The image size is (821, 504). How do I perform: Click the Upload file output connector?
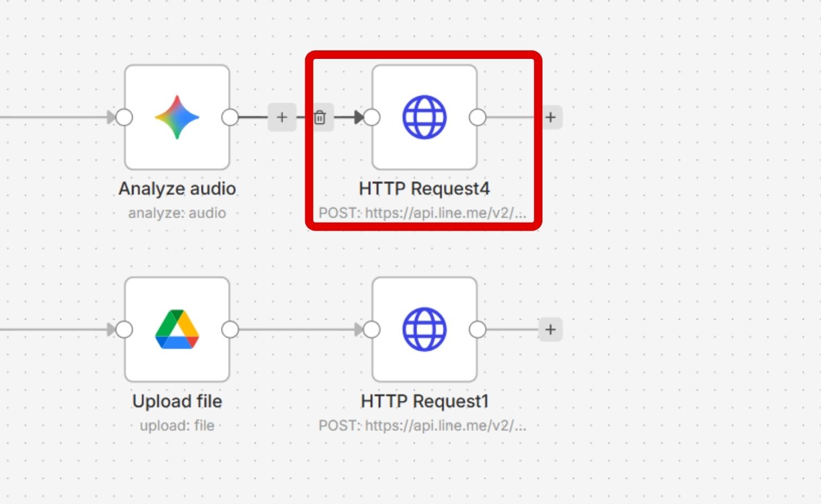click(x=230, y=329)
